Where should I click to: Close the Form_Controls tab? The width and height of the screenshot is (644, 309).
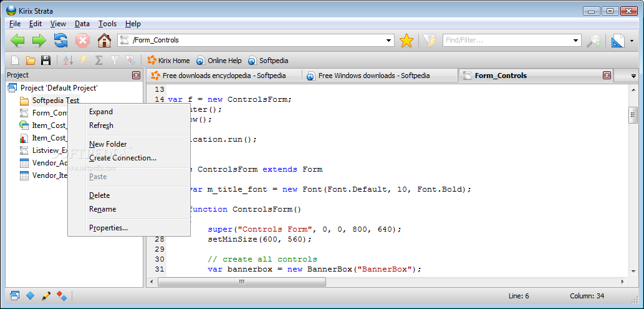click(x=607, y=76)
